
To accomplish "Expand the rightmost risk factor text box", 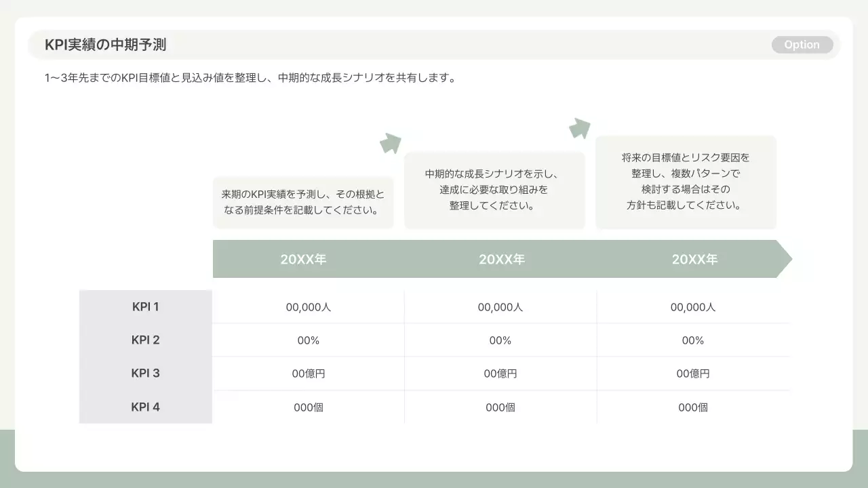I will tap(686, 181).
